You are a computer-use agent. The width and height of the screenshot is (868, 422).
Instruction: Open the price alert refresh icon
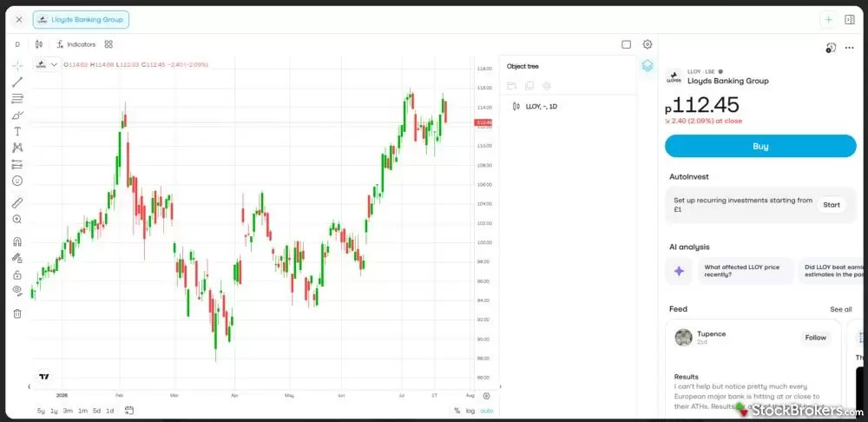click(x=831, y=48)
